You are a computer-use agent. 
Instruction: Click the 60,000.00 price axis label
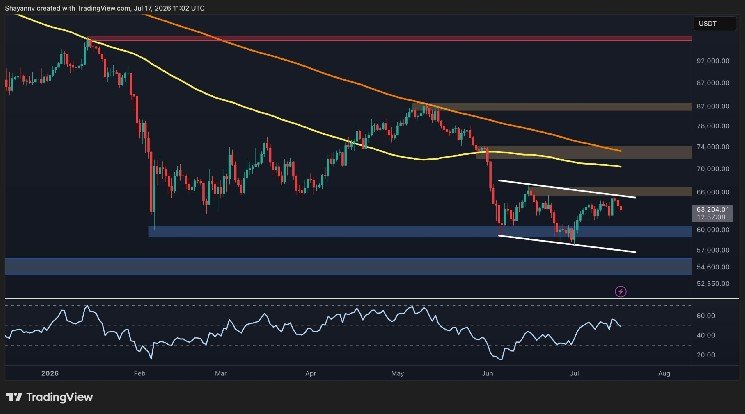(713, 230)
